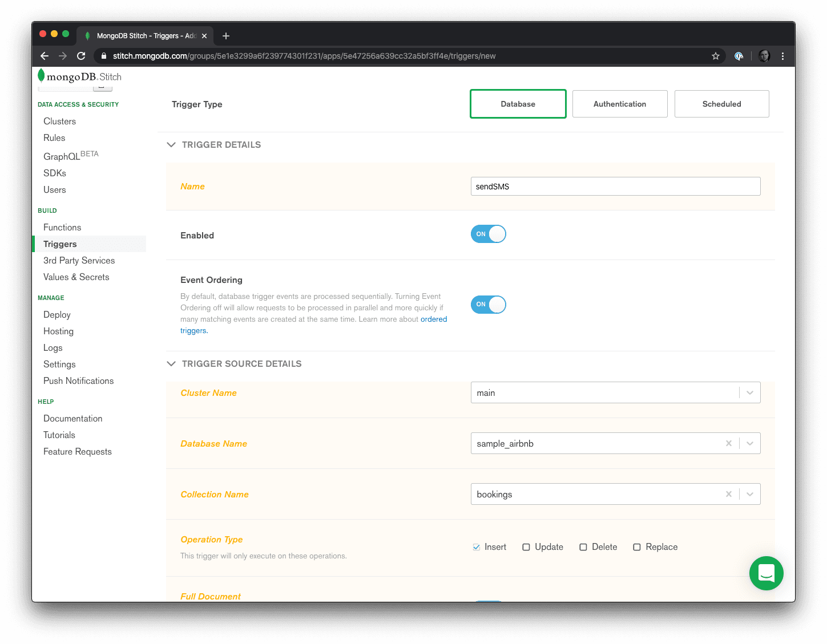Image resolution: width=827 pixels, height=644 pixels.
Task: Open a new browser tab
Action: click(x=226, y=36)
